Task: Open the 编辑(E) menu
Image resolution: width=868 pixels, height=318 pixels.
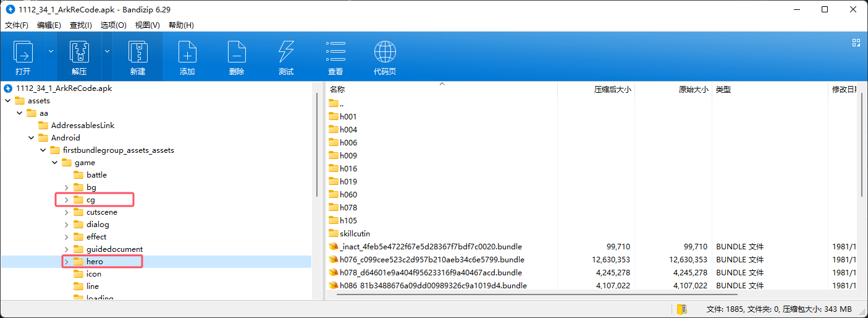Action: [x=49, y=25]
